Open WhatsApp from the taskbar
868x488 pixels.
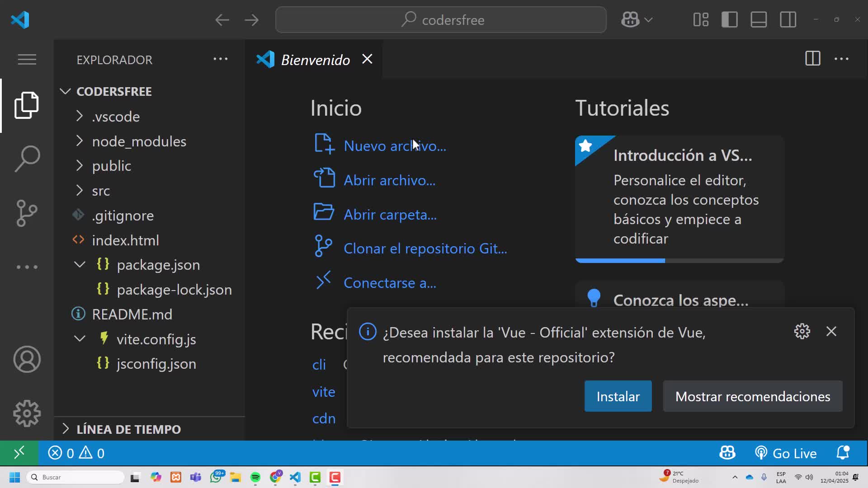coord(216,477)
